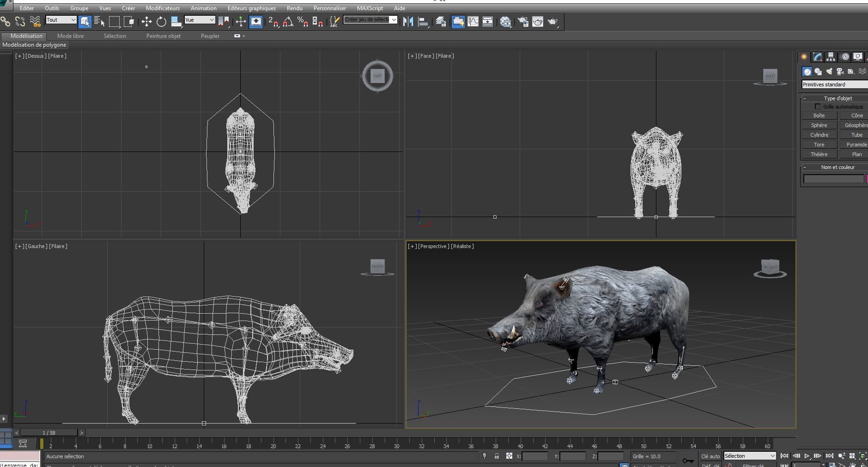868x467 pixels.
Task: Select the Link tool in toolbar
Action: (x=6, y=21)
